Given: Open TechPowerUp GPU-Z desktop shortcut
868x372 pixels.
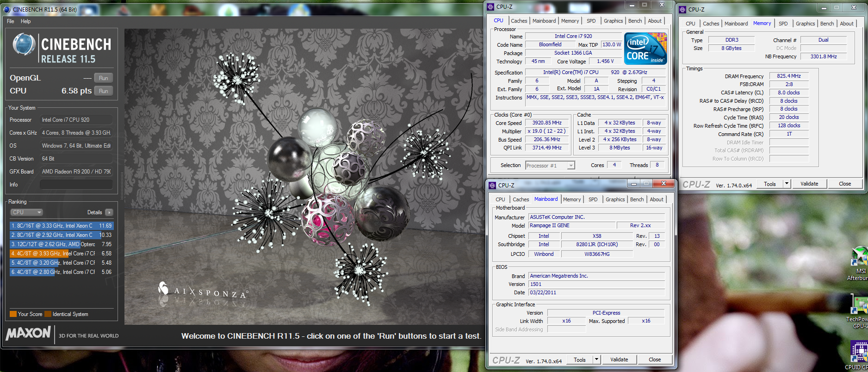Looking at the screenshot, I should pos(859,312).
